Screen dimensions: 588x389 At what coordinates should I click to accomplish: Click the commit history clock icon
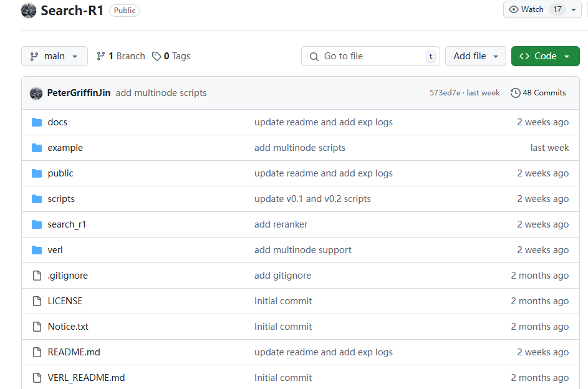(x=515, y=93)
